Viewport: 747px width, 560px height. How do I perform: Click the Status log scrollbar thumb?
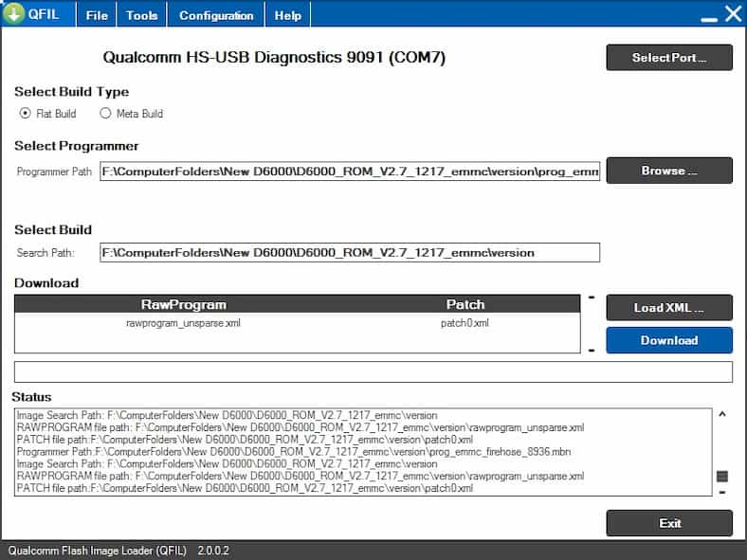tap(722, 476)
